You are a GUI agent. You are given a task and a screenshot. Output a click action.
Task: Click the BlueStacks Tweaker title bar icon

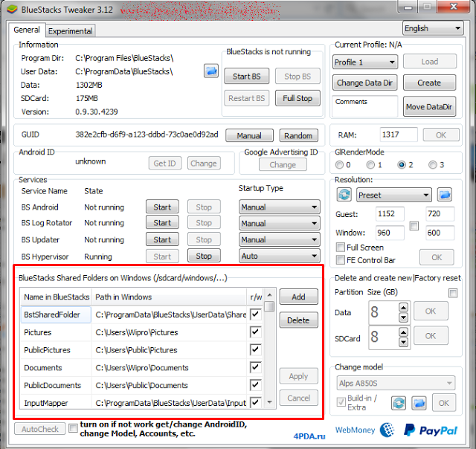(13, 10)
